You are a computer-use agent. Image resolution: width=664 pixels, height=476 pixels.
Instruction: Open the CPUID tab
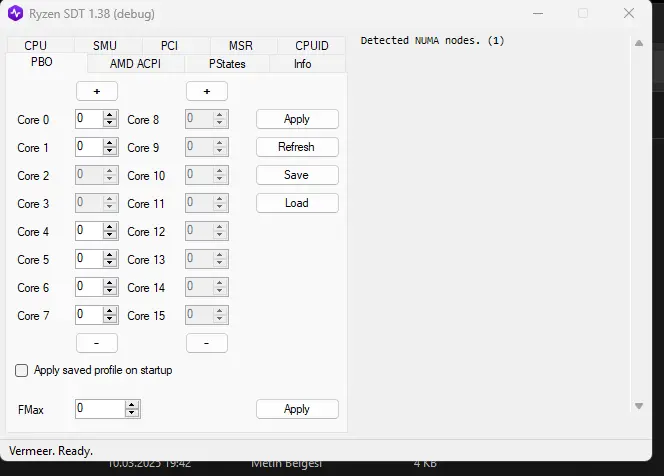click(312, 45)
